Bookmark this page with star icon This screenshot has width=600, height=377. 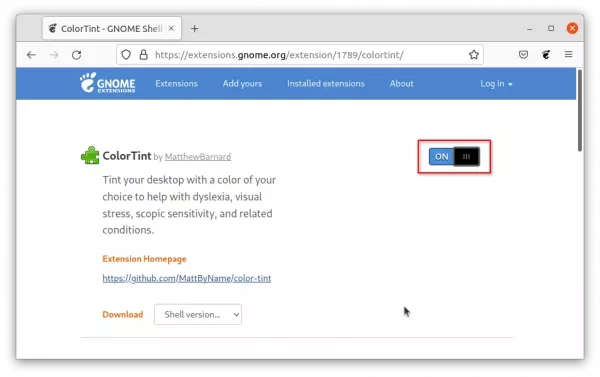pyautogui.click(x=474, y=55)
